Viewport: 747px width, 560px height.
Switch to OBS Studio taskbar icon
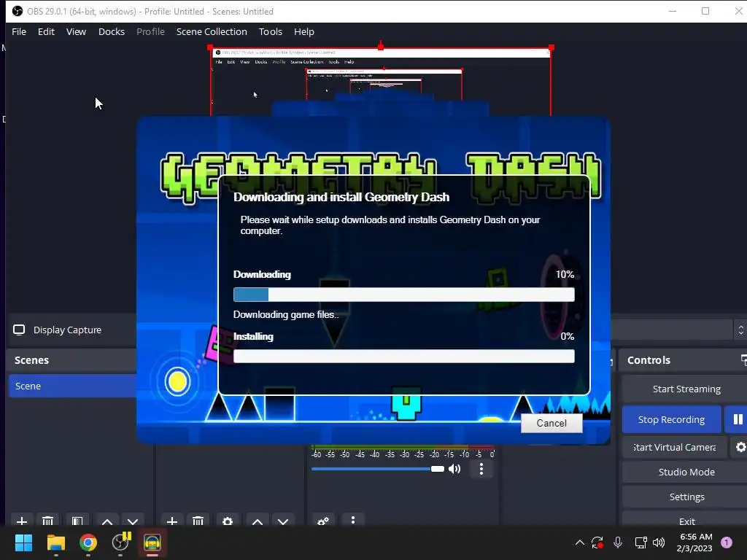coord(120,542)
